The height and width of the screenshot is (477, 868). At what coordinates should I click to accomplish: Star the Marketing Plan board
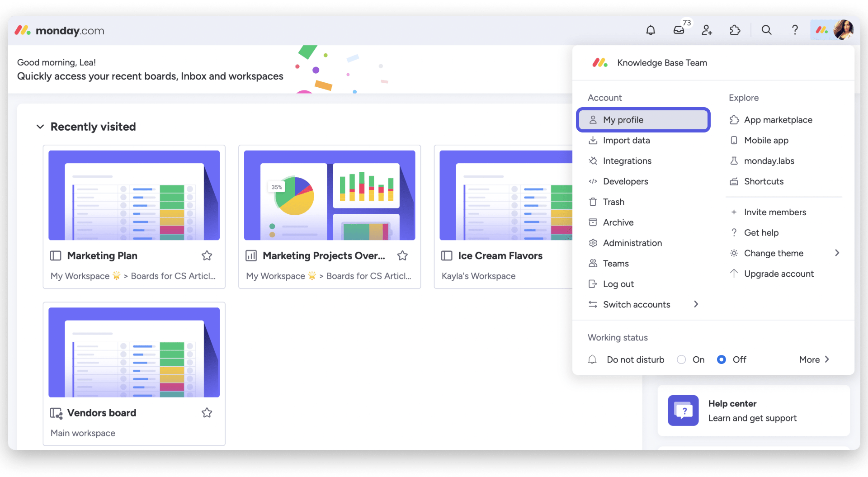click(207, 256)
